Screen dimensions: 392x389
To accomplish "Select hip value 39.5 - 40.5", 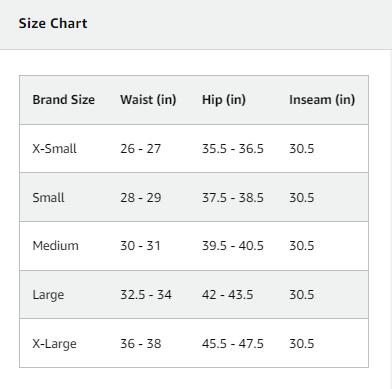I will pos(233,246).
